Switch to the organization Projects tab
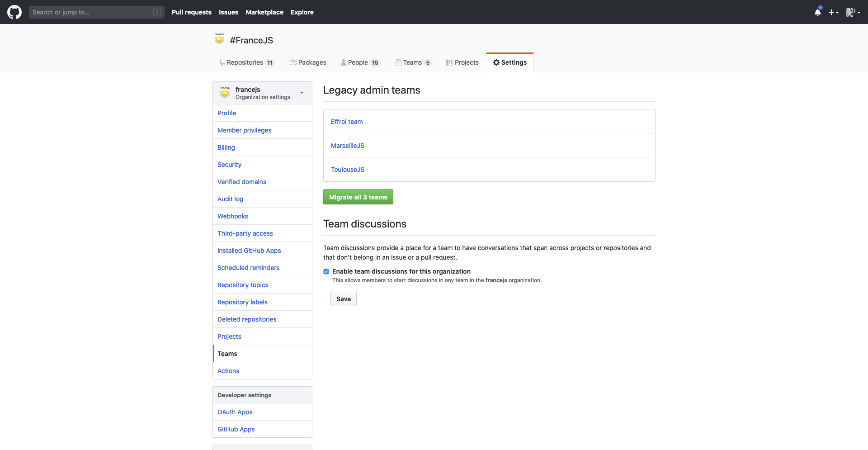 (462, 62)
